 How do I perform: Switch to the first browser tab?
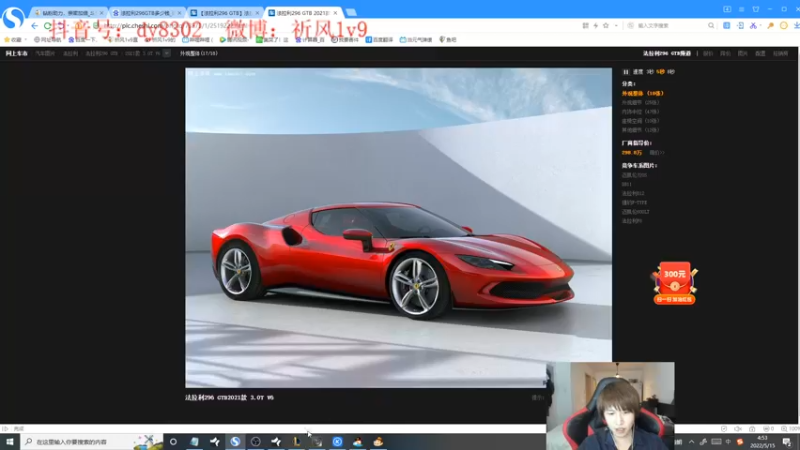pyautogui.click(x=68, y=13)
